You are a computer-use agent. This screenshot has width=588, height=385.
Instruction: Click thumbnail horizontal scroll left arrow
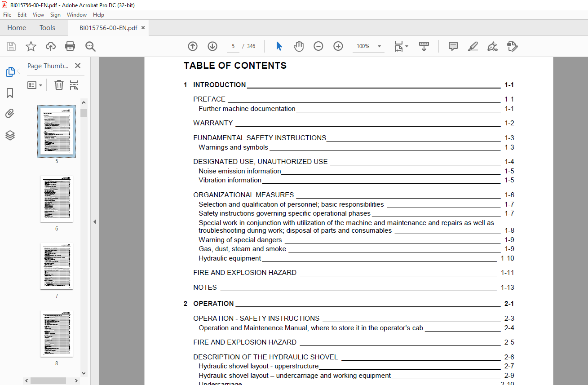point(27,381)
